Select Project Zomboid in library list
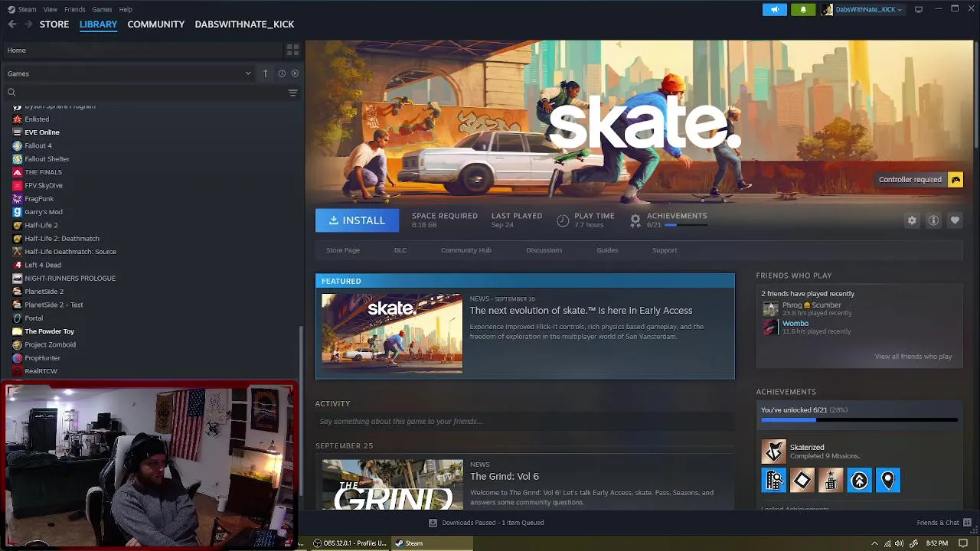The width and height of the screenshot is (980, 551). coord(50,344)
